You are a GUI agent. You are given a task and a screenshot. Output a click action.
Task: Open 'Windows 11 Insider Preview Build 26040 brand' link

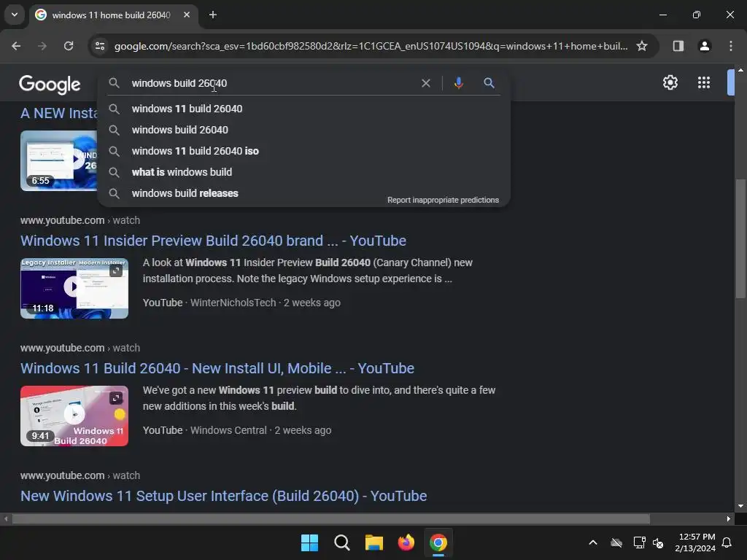pos(213,241)
